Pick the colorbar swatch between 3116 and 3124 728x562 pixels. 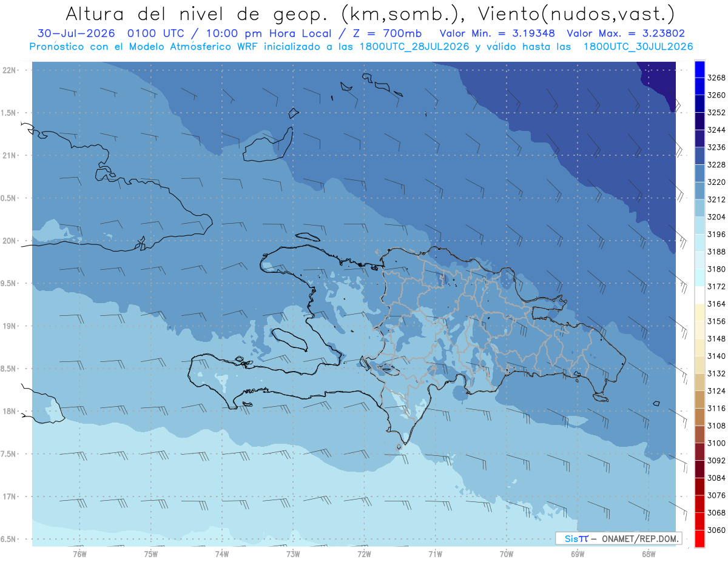699,400
